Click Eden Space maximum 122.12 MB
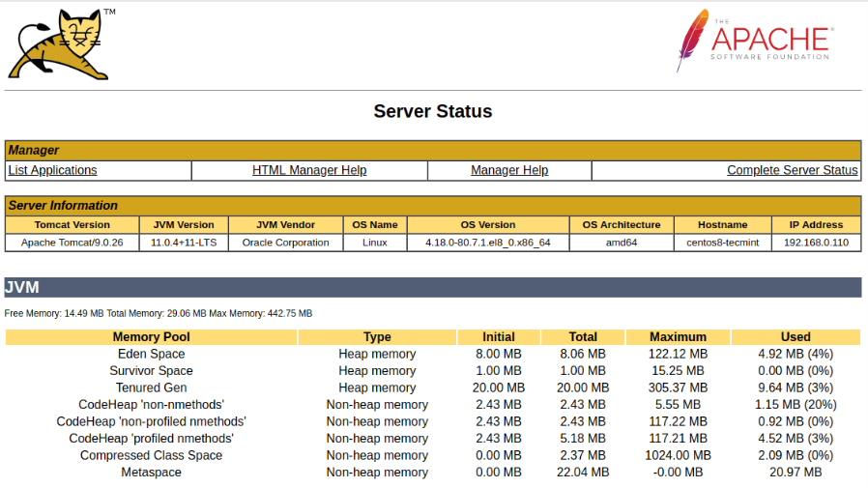The height and width of the screenshot is (488, 868). [x=679, y=354]
